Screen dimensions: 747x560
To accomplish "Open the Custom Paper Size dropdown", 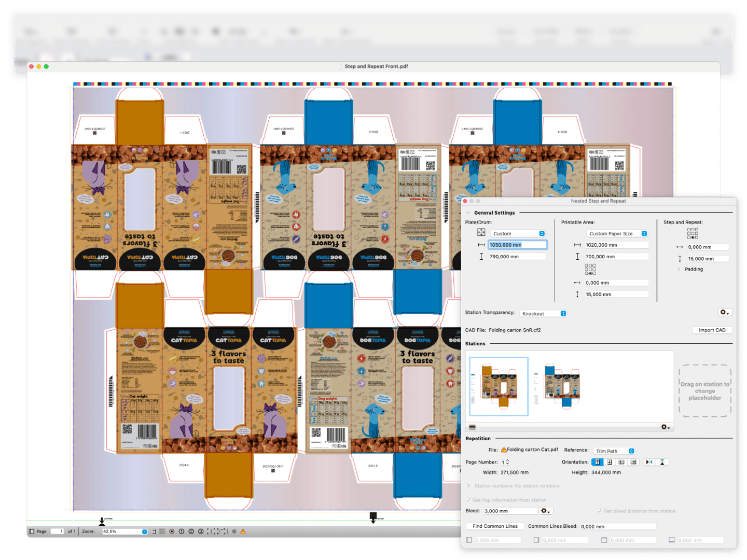I will click(x=617, y=233).
